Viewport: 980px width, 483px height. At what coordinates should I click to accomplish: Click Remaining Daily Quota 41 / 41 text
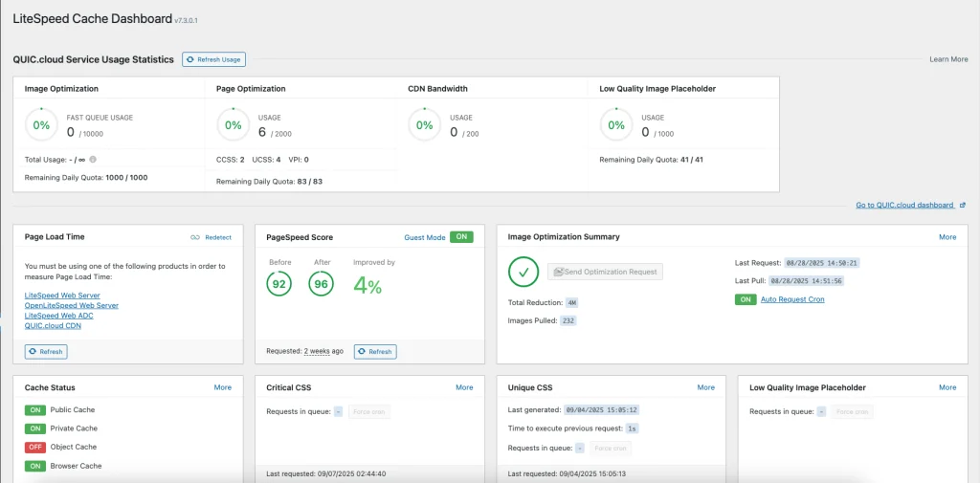(651, 160)
